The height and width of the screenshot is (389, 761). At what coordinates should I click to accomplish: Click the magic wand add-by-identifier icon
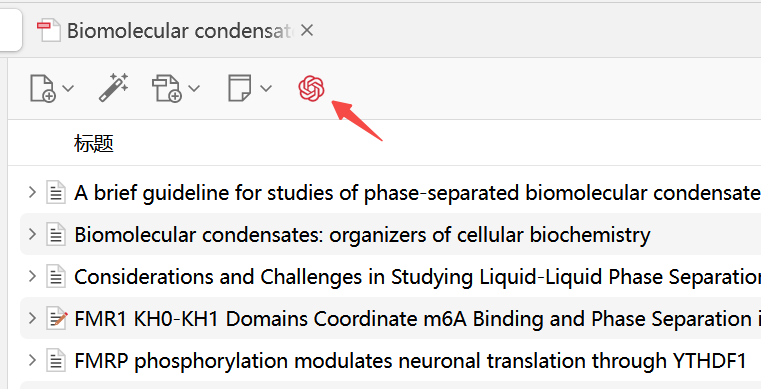(114, 88)
